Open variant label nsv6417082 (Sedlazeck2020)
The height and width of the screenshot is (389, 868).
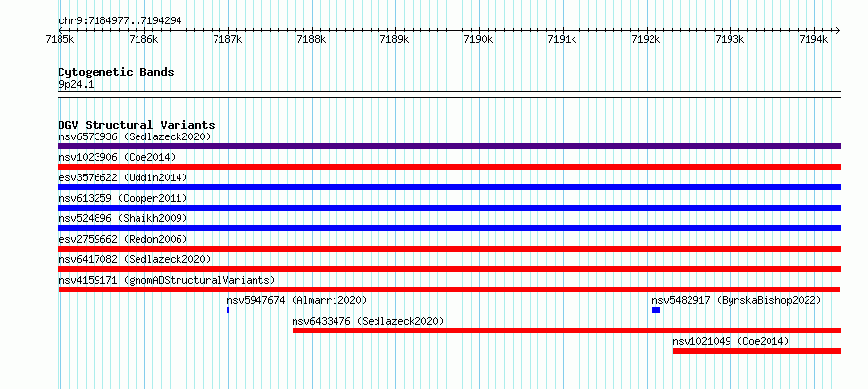[x=135, y=259]
